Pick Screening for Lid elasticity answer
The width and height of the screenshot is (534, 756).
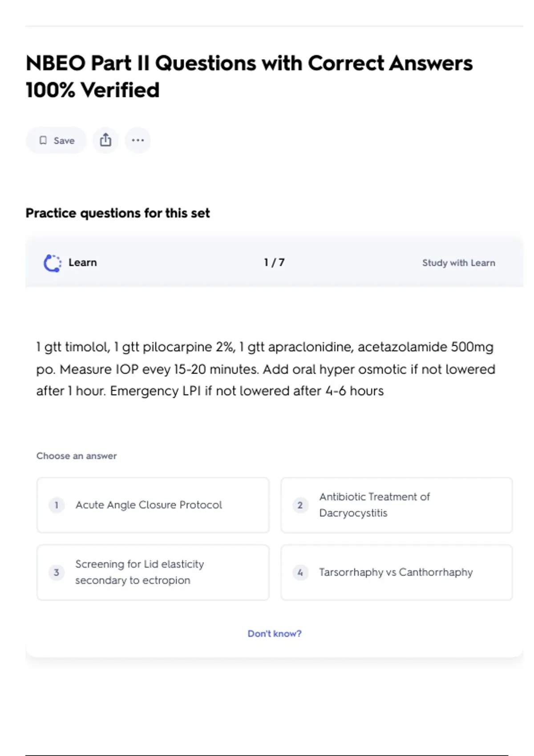[x=153, y=572]
